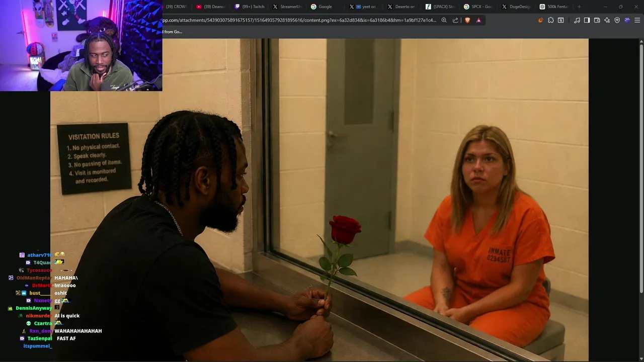The height and width of the screenshot is (362, 644).
Task: Switch to the StreamerUn X tab
Action: [x=288, y=7]
